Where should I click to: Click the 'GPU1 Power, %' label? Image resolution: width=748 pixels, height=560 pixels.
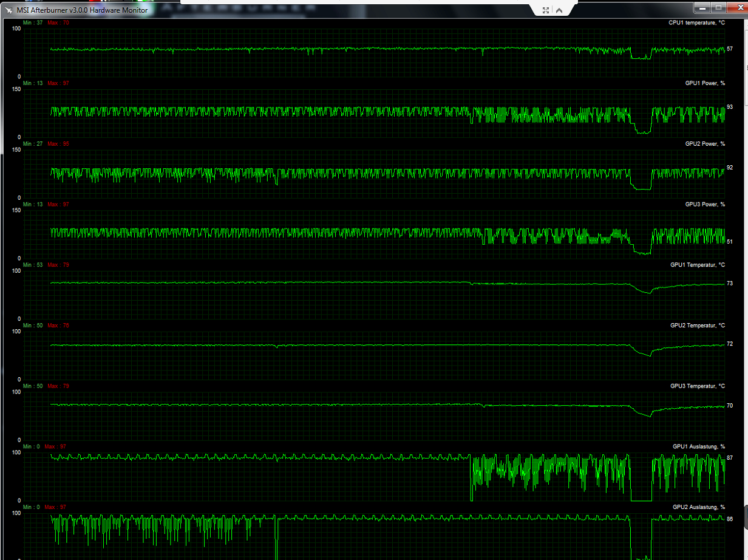(705, 83)
